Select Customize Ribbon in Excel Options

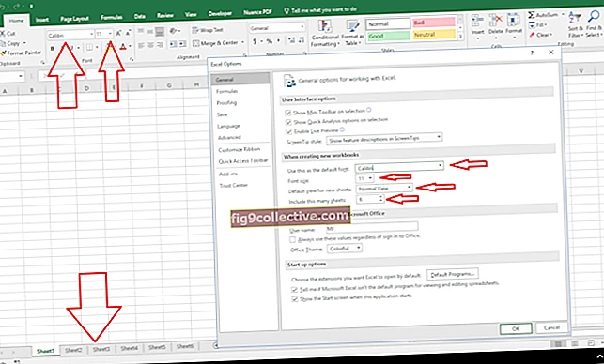[240, 150]
